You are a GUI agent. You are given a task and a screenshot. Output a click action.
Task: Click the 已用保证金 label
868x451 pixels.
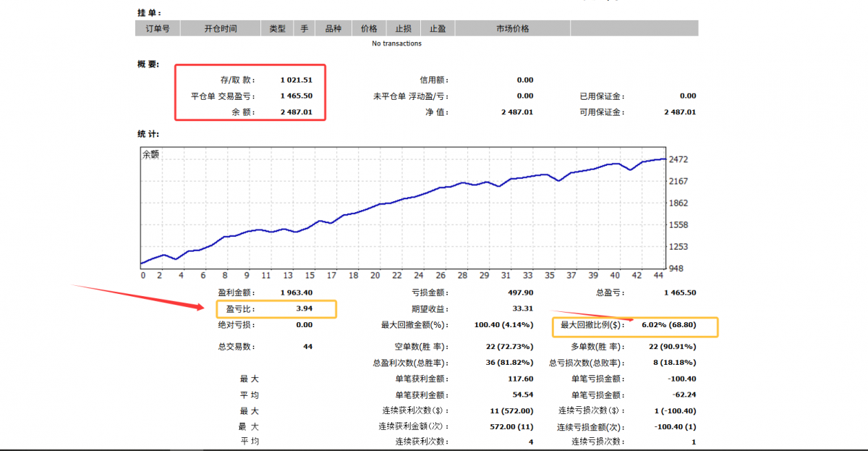click(x=603, y=96)
